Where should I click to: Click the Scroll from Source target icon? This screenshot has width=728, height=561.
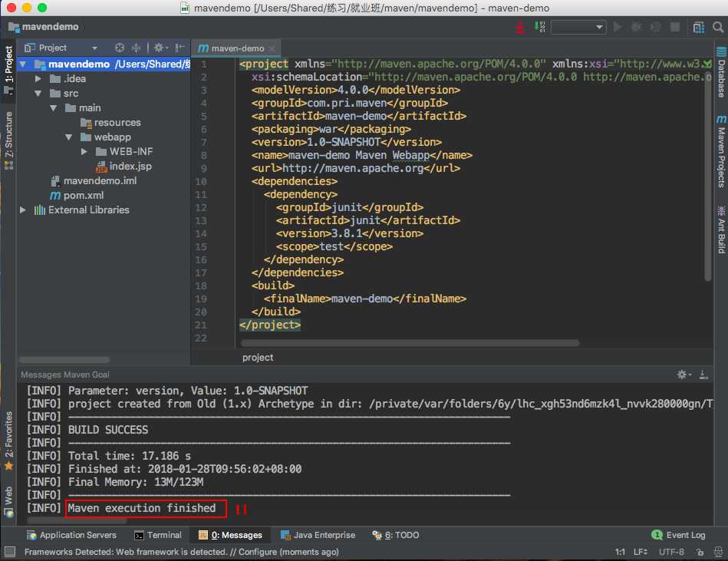[x=120, y=48]
